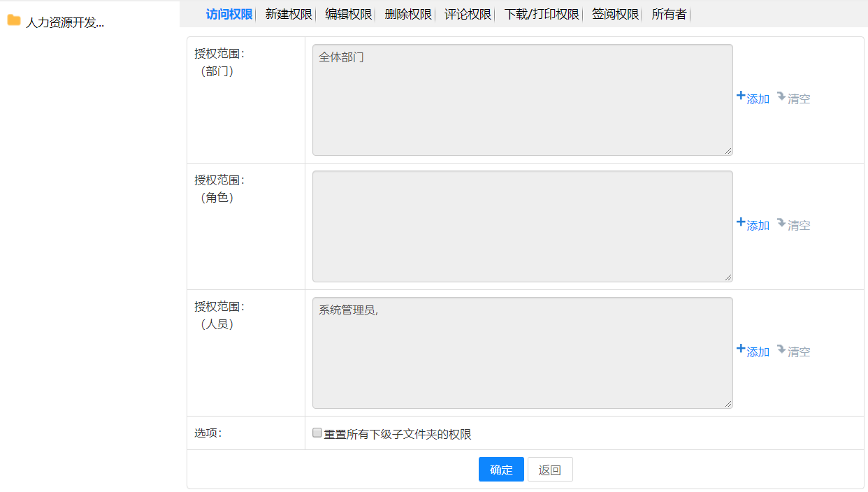Click 添加 plus icon for 角色
This screenshot has height=492, width=868.
click(741, 222)
